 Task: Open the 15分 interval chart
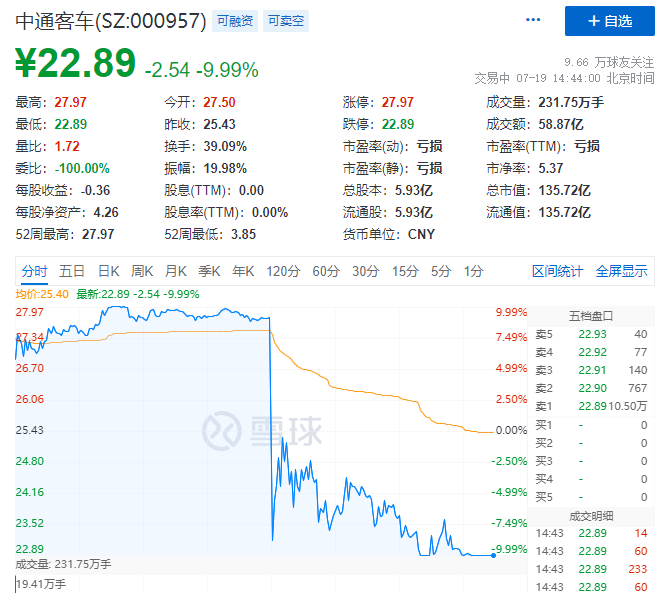[x=405, y=271]
